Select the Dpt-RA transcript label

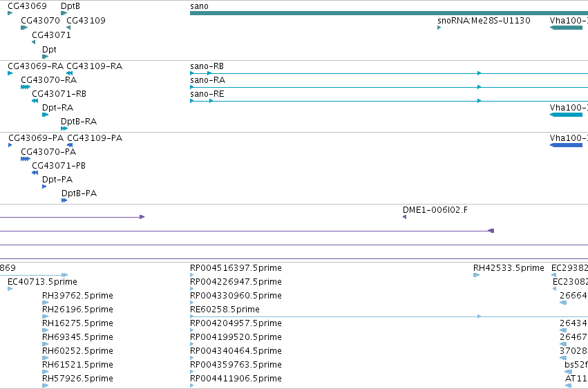[58, 108]
